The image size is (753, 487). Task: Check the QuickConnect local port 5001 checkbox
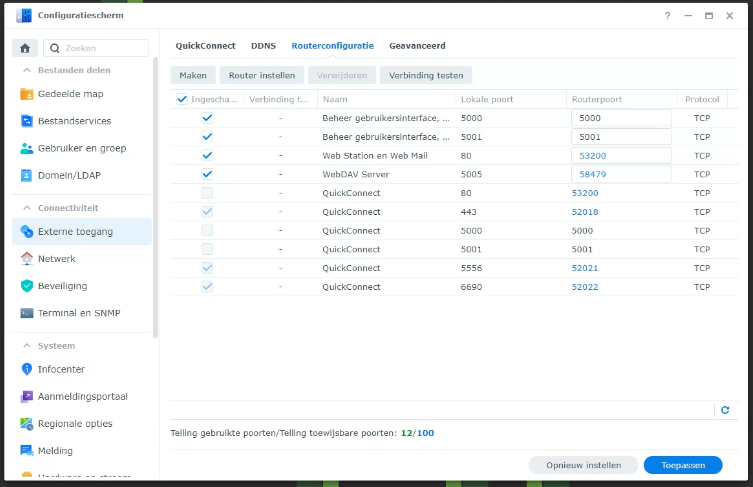point(207,249)
